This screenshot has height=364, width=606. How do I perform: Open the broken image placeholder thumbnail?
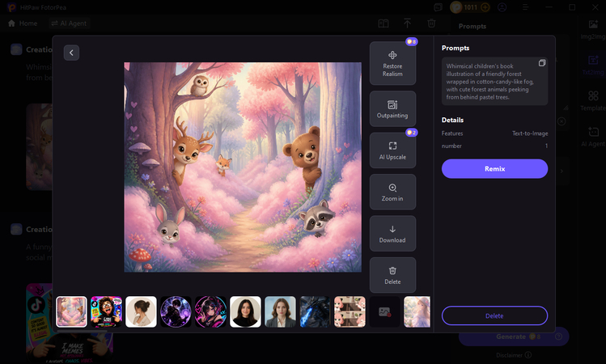pyautogui.click(x=384, y=312)
